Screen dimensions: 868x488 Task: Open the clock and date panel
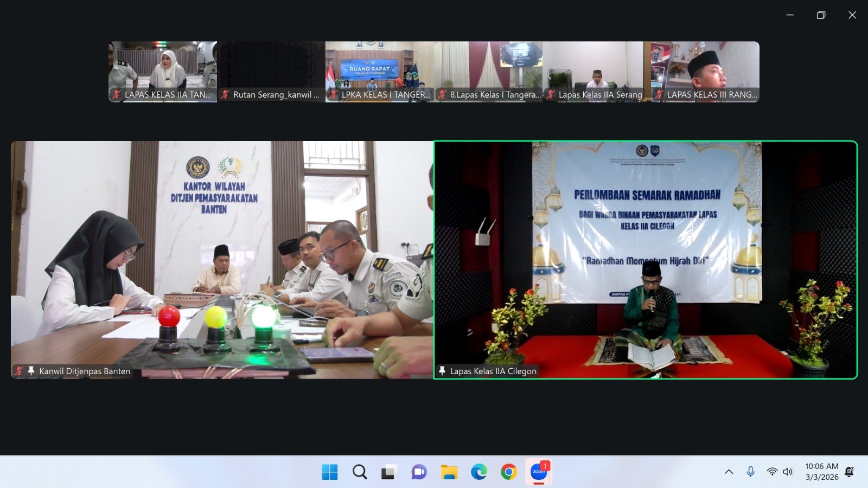(821, 472)
